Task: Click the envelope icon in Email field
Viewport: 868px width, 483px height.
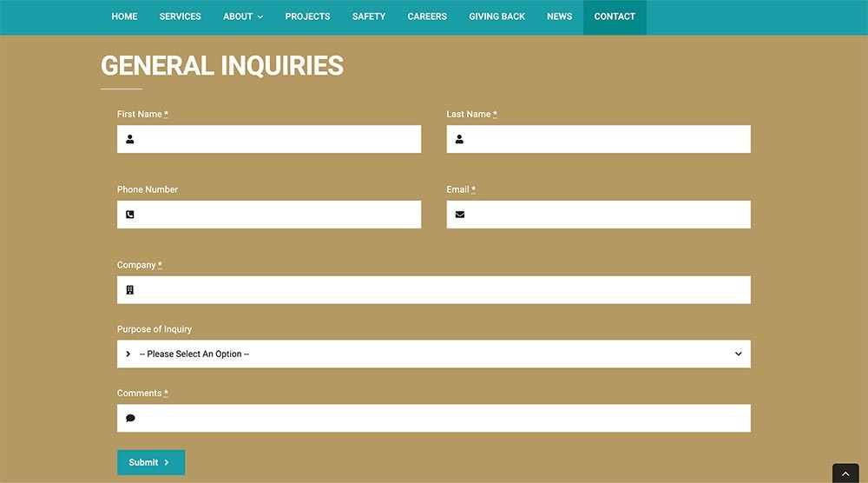Action: [460, 215]
